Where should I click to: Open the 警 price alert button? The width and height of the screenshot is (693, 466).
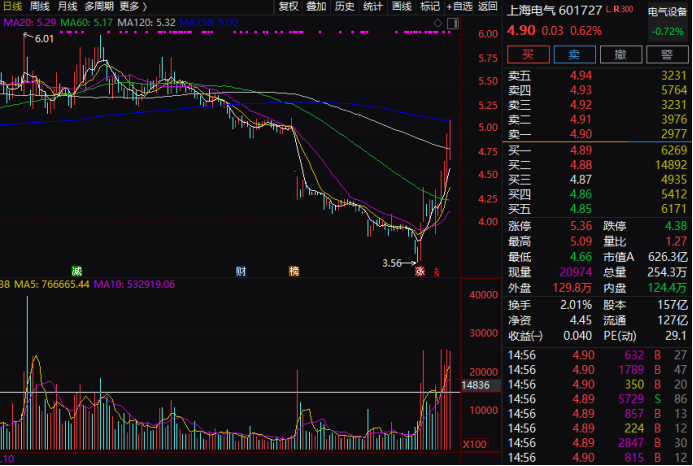click(666, 54)
